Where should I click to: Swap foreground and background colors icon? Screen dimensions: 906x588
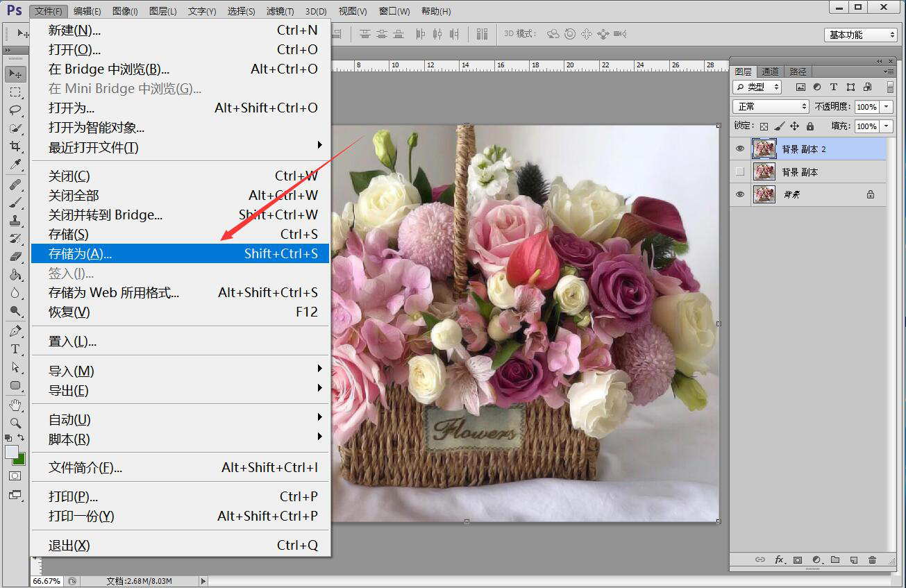pyautogui.click(x=22, y=437)
